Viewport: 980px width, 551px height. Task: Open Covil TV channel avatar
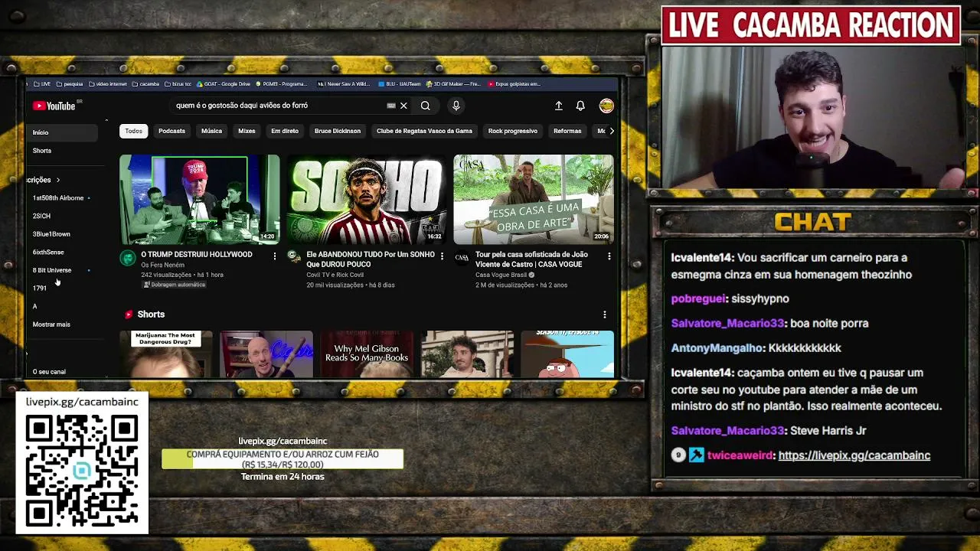coord(294,256)
